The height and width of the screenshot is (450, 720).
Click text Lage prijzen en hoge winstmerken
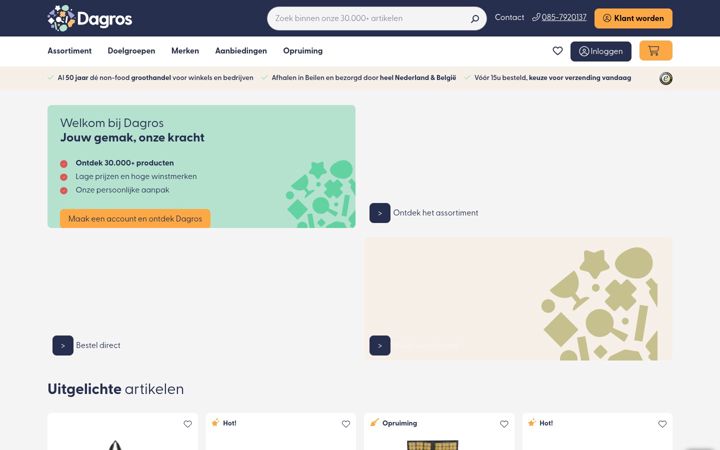click(x=136, y=176)
